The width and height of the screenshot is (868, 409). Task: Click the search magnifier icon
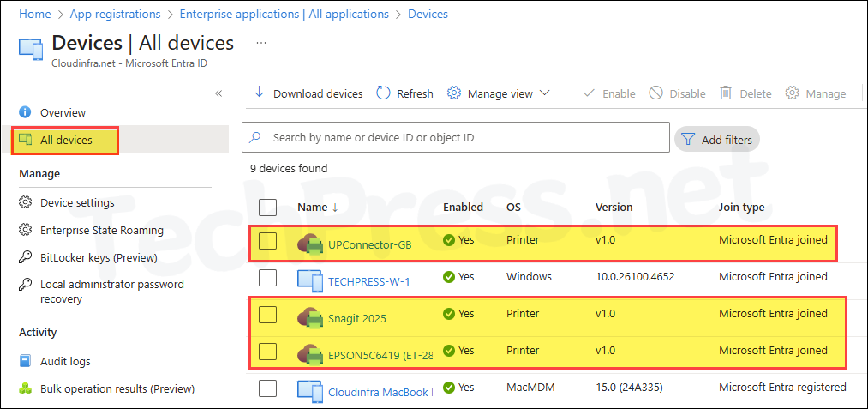tap(255, 137)
